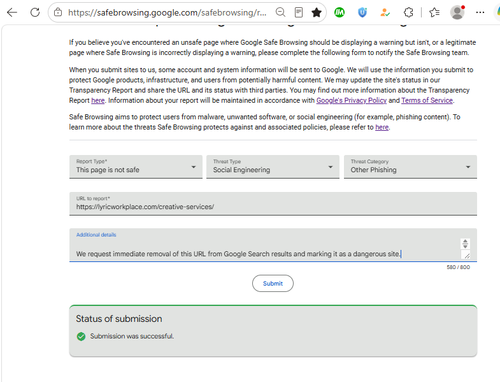Open the Terms of Service link
This screenshot has width=500, height=382.
[x=427, y=100]
